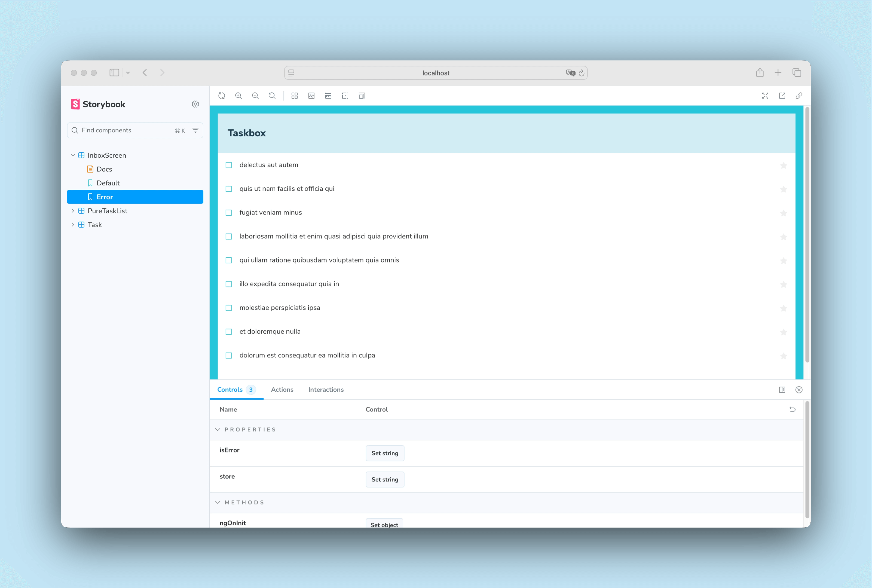Viewport: 872px width, 588px height.
Task: Collapse the PROPERTIES section chevron
Action: pos(218,429)
